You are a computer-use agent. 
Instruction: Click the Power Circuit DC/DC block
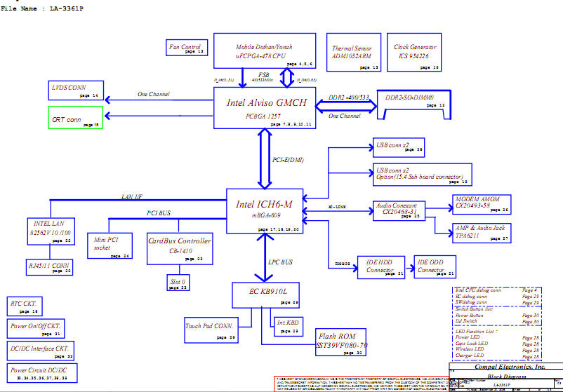click(x=42, y=373)
